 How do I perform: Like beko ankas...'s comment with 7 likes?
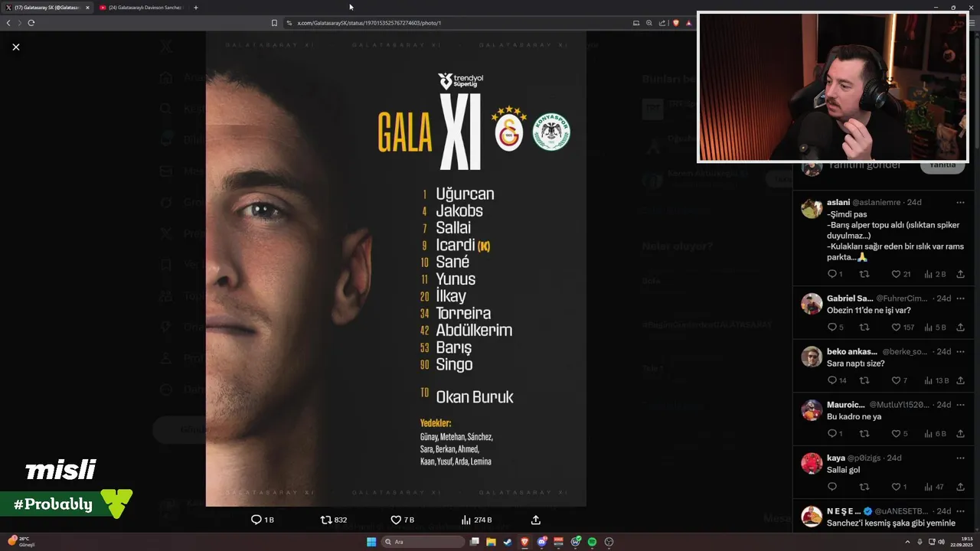point(899,380)
